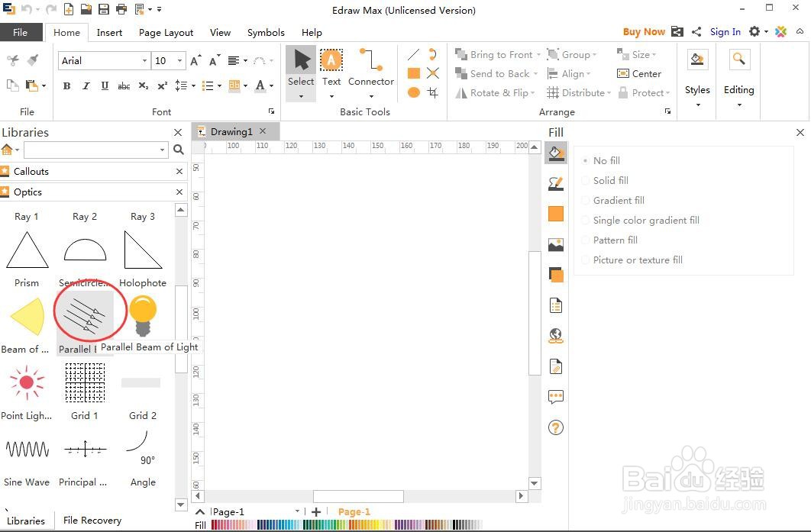Open the Shadow panel icon in sidebar
The width and height of the screenshot is (811, 532).
[555, 275]
